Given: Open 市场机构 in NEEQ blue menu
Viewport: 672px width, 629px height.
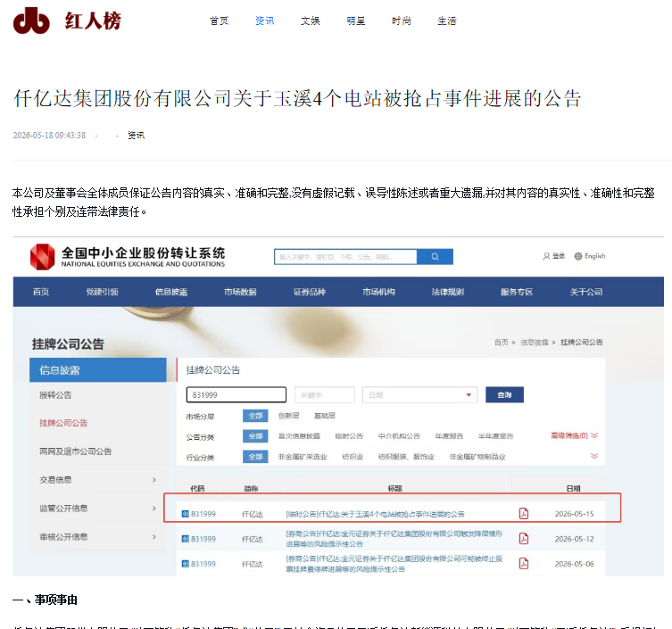Looking at the screenshot, I should pyautogui.click(x=378, y=292).
